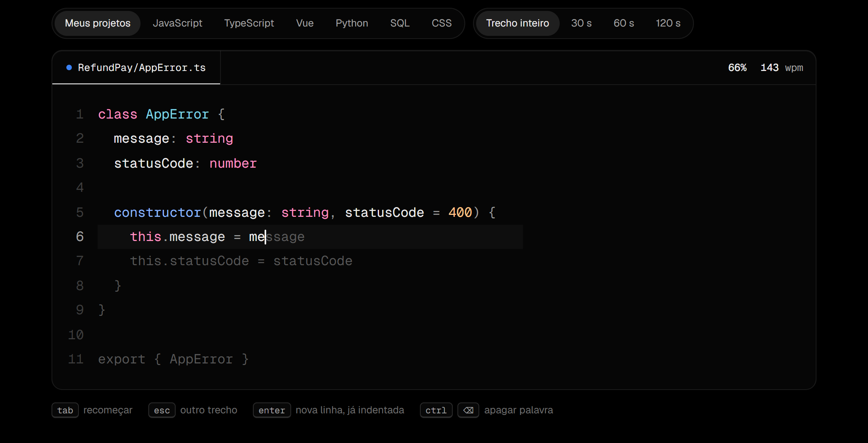This screenshot has width=868, height=443.
Task: Select Trecho inteiro duration mode
Action: (518, 23)
